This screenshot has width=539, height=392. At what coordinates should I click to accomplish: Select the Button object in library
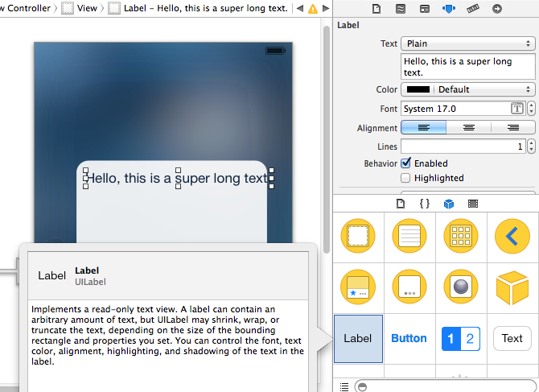(x=409, y=338)
